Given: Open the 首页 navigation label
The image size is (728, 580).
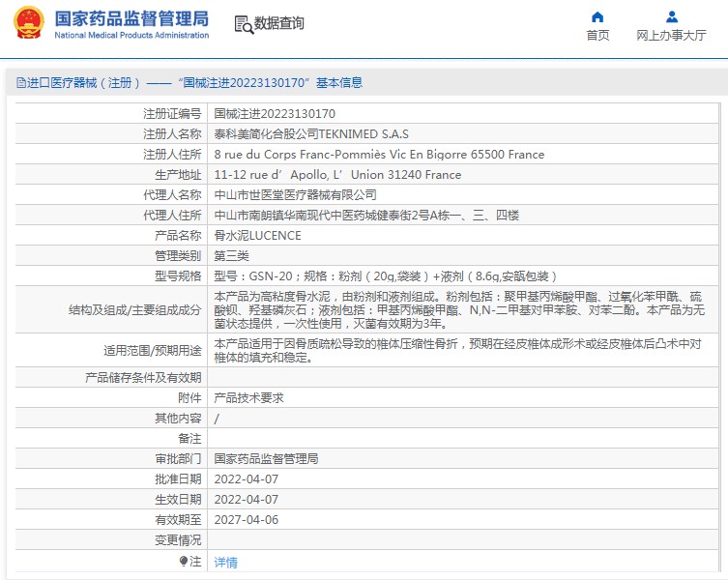Looking at the screenshot, I should point(597,36).
